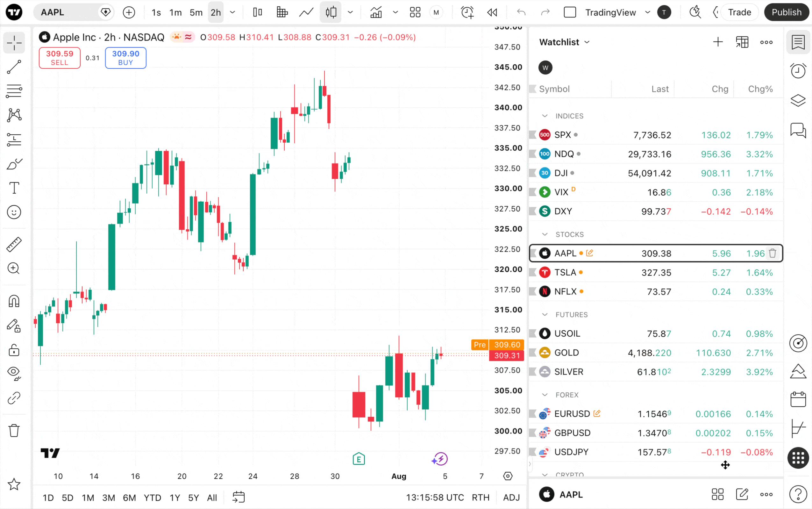Image resolution: width=812 pixels, height=509 pixels.
Task: Select the ruler measure tool
Action: tap(14, 244)
